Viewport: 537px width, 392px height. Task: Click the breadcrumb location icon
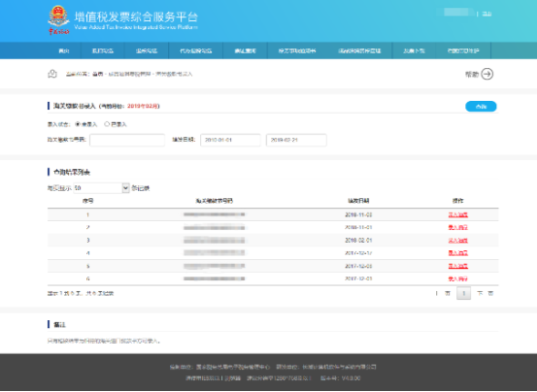[52, 74]
